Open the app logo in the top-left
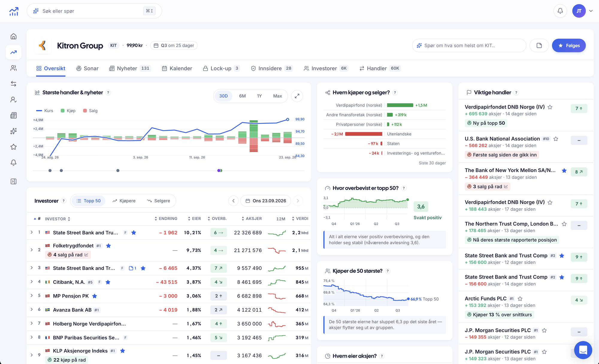The image size is (599, 364). pyautogui.click(x=14, y=11)
